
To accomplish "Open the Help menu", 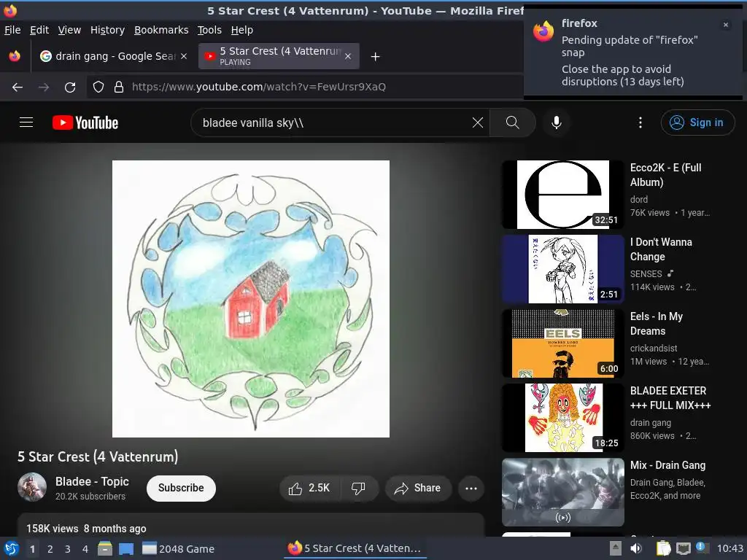I will (x=242, y=30).
